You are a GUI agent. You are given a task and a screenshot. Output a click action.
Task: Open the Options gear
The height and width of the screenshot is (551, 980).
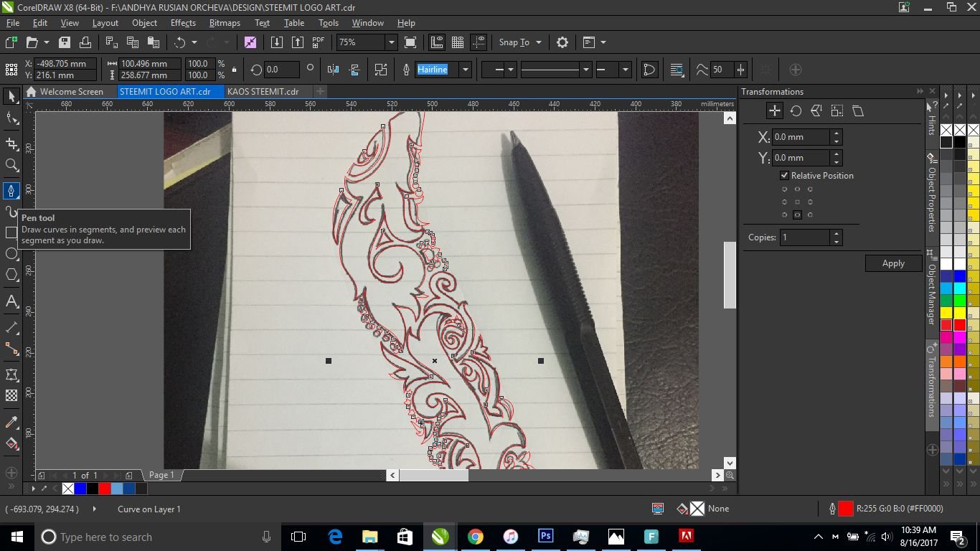(562, 42)
